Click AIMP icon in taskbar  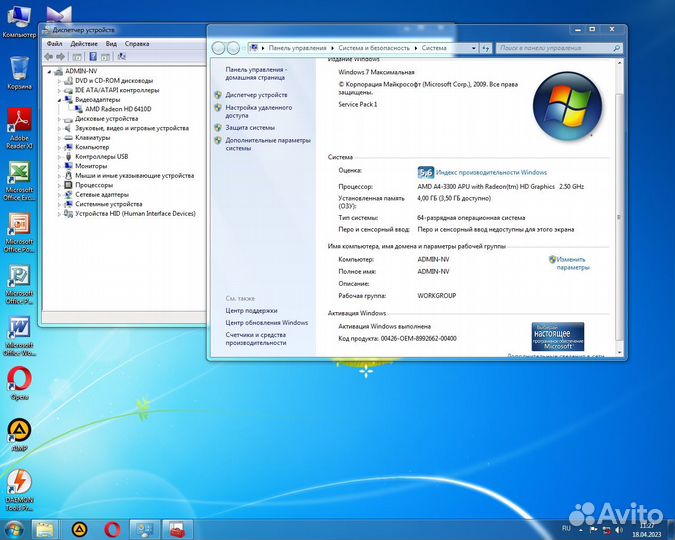tap(79, 530)
